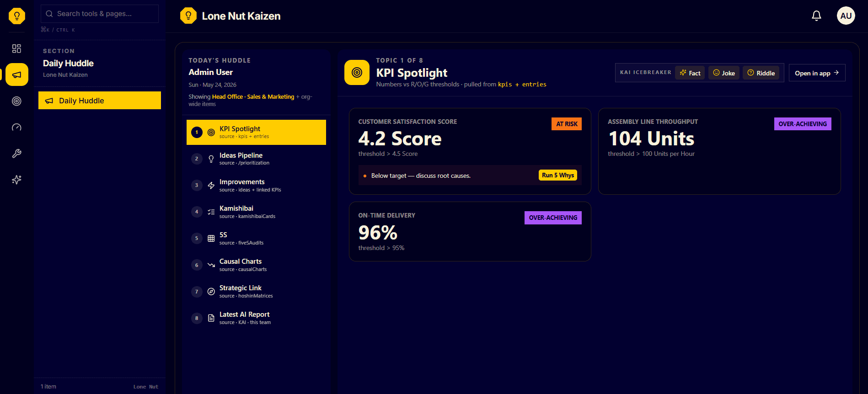The image size is (868, 394).
Task: Click the compass icon beside Strategic Link
Action: click(211, 291)
